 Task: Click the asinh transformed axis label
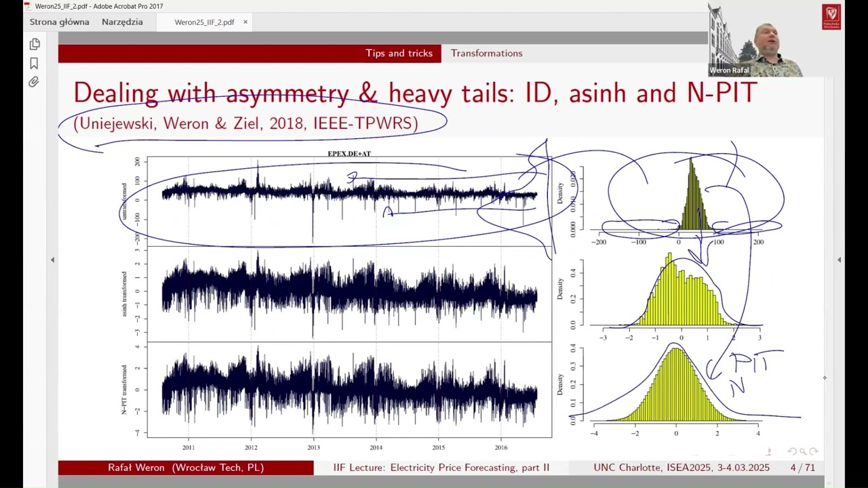click(125, 294)
